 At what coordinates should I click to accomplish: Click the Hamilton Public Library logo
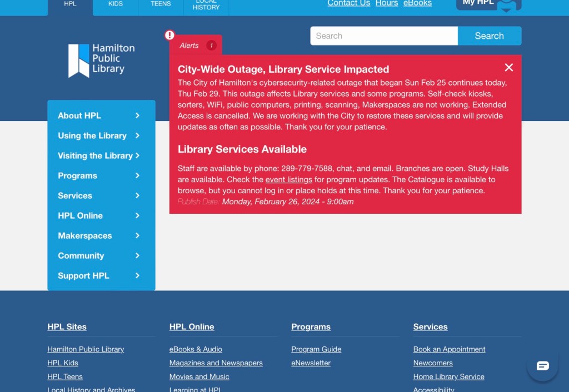101,60
